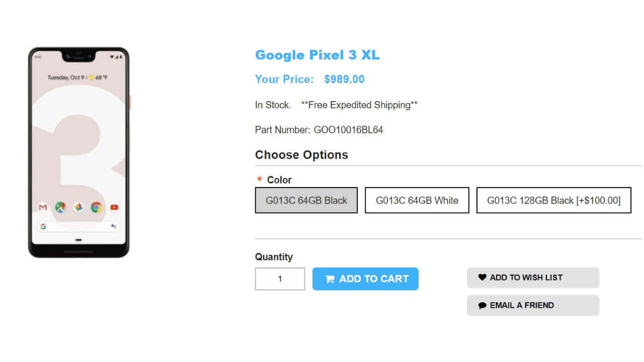Click the Add to Wish List button
Viewport: 644px width, 362px height.
[x=532, y=278]
